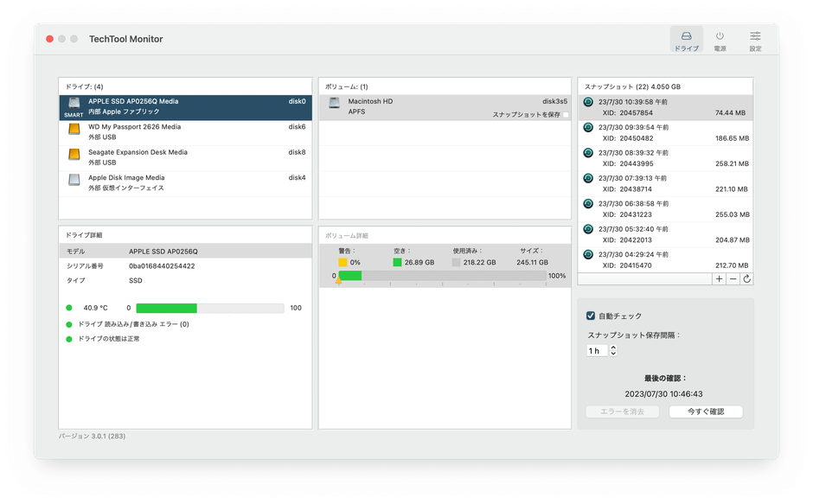This screenshot has width=813, height=504.
Task: Open the 設定 settings panel icon
Action: pos(754,39)
